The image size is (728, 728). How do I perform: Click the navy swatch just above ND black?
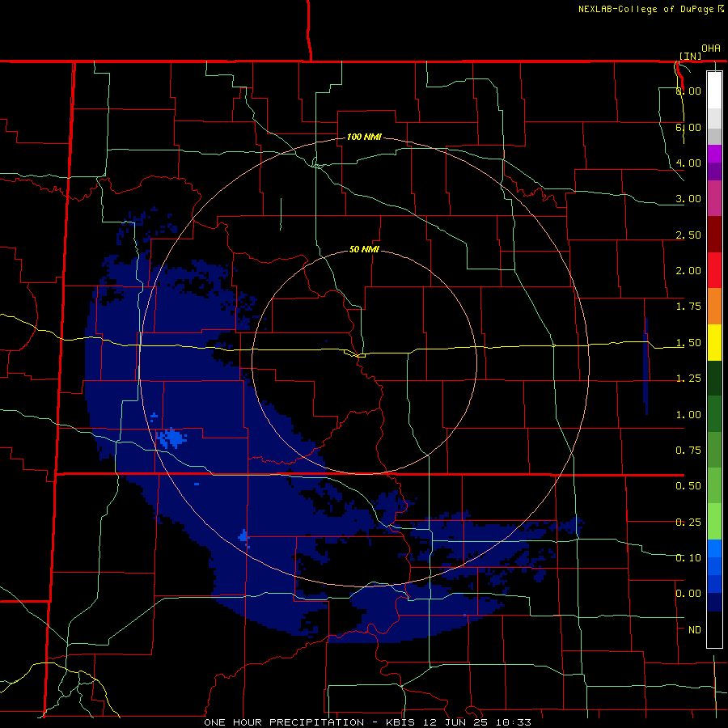tap(714, 603)
